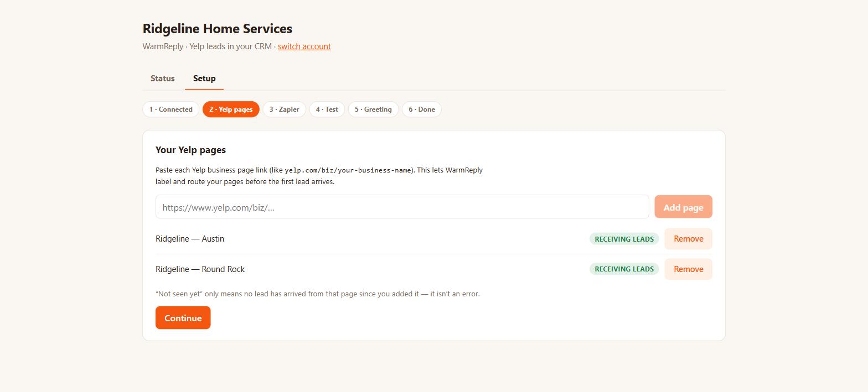This screenshot has width=868, height=392.
Task: Click the Ridgeline Home Services heading
Action: (218, 29)
